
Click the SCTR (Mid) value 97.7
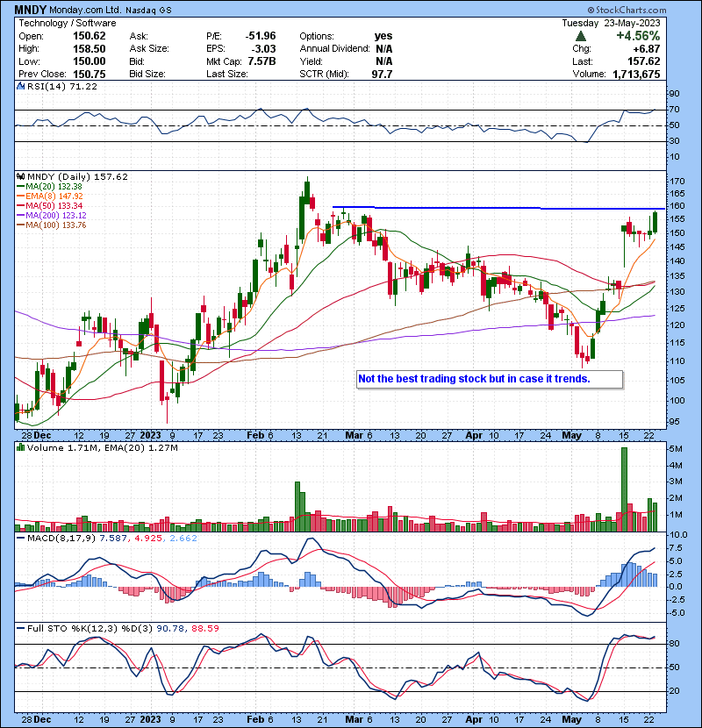pyautogui.click(x=382, y=74)
